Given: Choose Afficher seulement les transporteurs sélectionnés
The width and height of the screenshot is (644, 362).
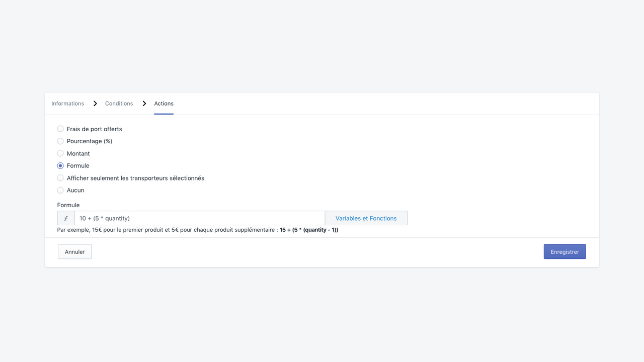Looking at the screenshot, I should coord(60,178).
